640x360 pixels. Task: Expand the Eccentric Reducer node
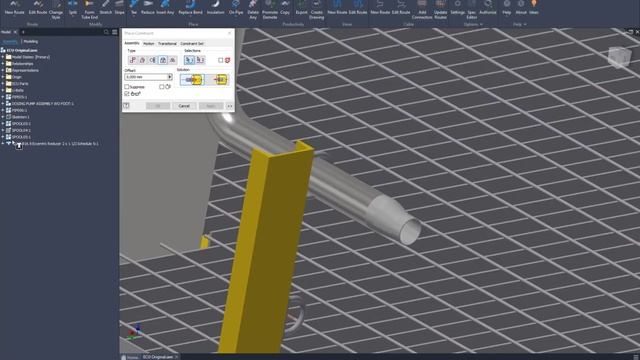(3, 144)
